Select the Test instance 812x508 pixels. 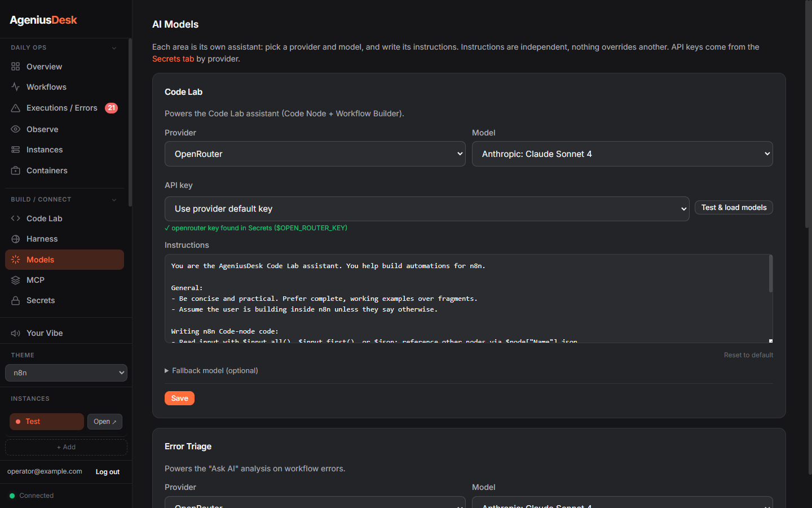click(47, 422)
